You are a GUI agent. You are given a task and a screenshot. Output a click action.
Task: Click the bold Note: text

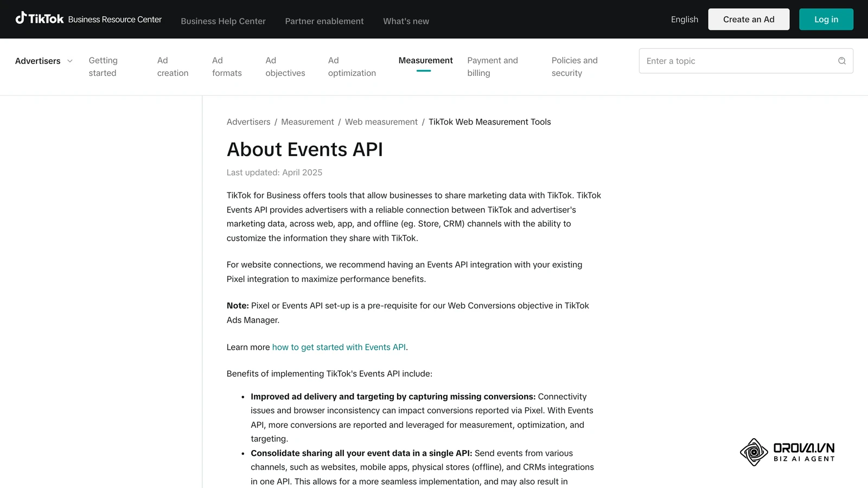point(238,306)
